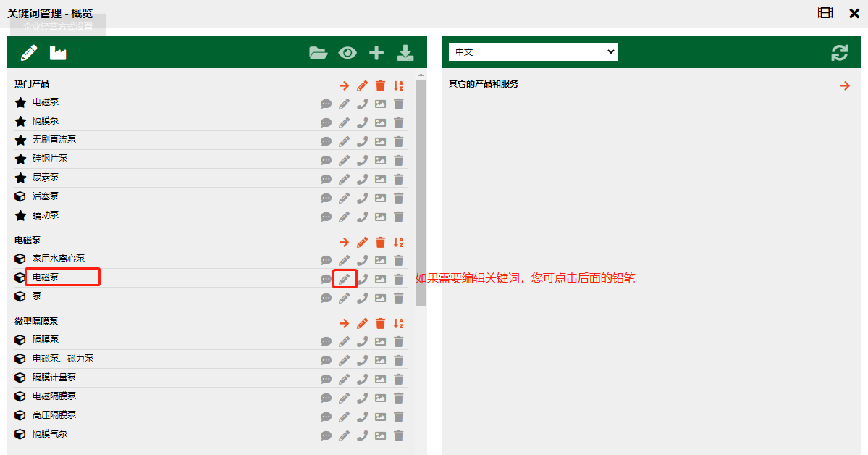Open the 中文 language dropdown
868x455 pixels.
tap(533, 52)
